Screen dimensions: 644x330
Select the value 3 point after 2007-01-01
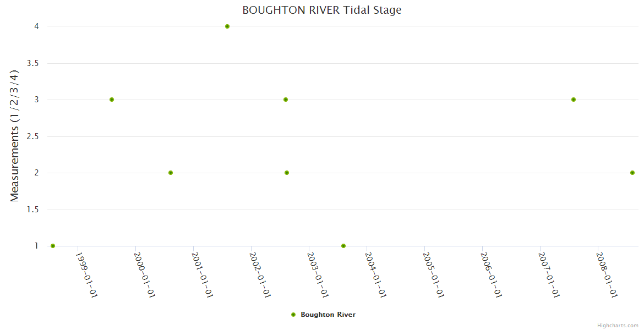pyautogui.click(x=574, y=100)
